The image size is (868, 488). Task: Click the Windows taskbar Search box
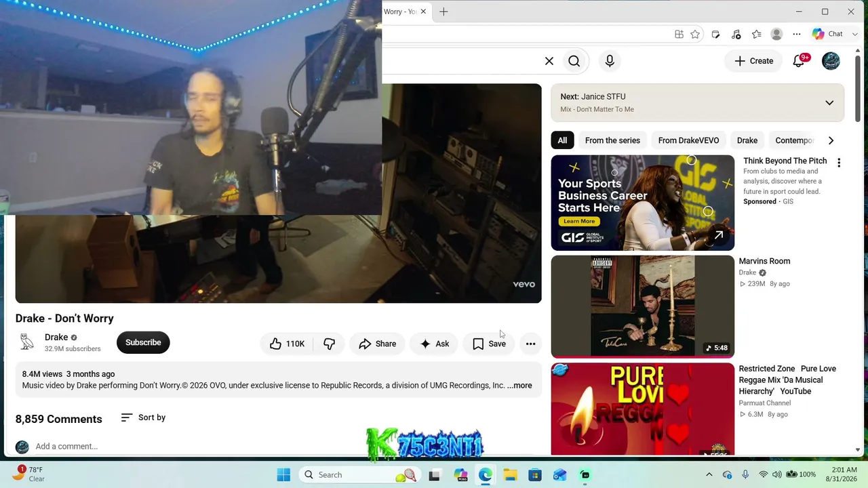click(x=359, y=474)
